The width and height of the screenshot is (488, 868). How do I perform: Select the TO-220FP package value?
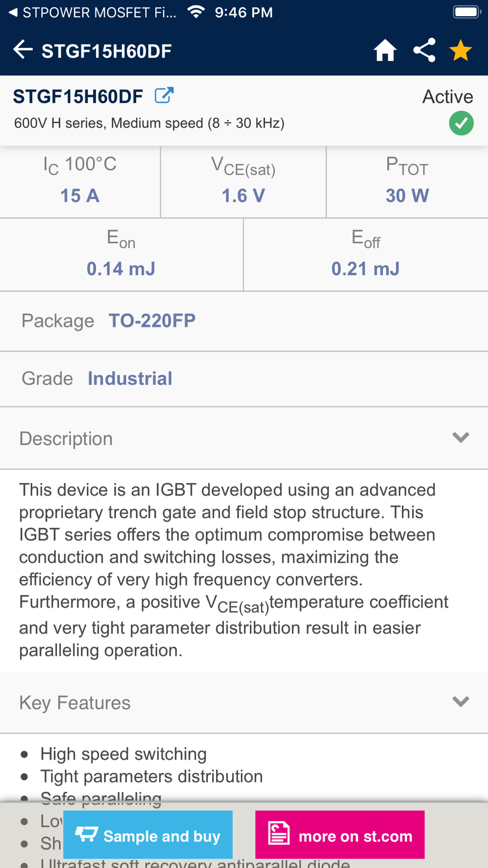[x=152, y=321]
